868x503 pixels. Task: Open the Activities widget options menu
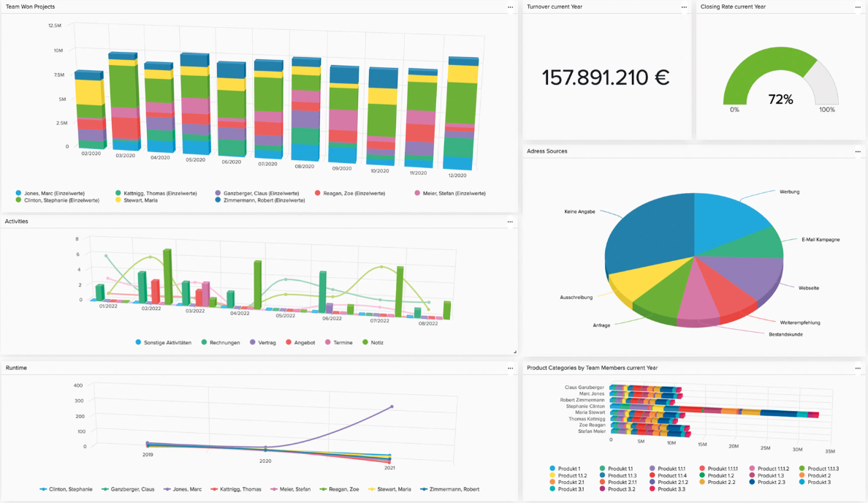[x=510, y=222]
